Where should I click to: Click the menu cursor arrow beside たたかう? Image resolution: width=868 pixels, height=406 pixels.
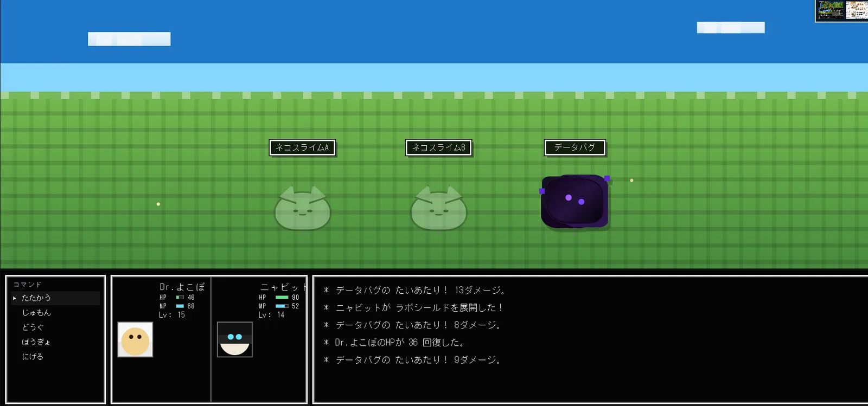coord(15,298)
